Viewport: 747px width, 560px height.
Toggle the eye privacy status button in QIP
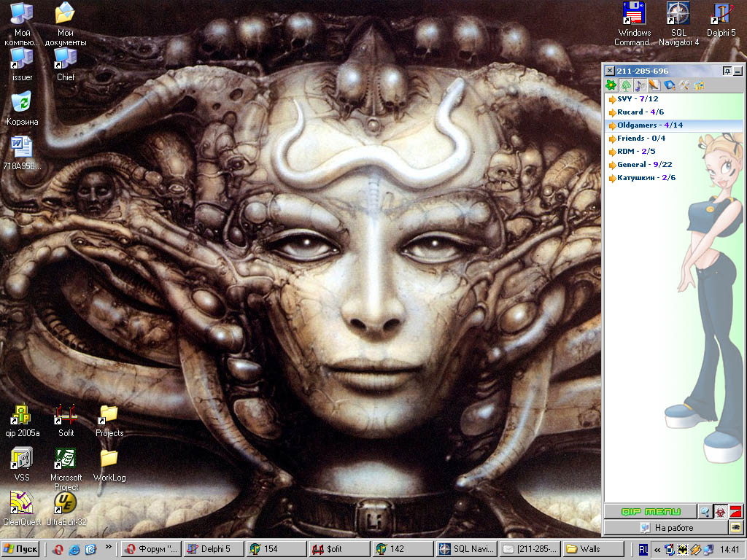pyautogui.click(x=736, y=527)
